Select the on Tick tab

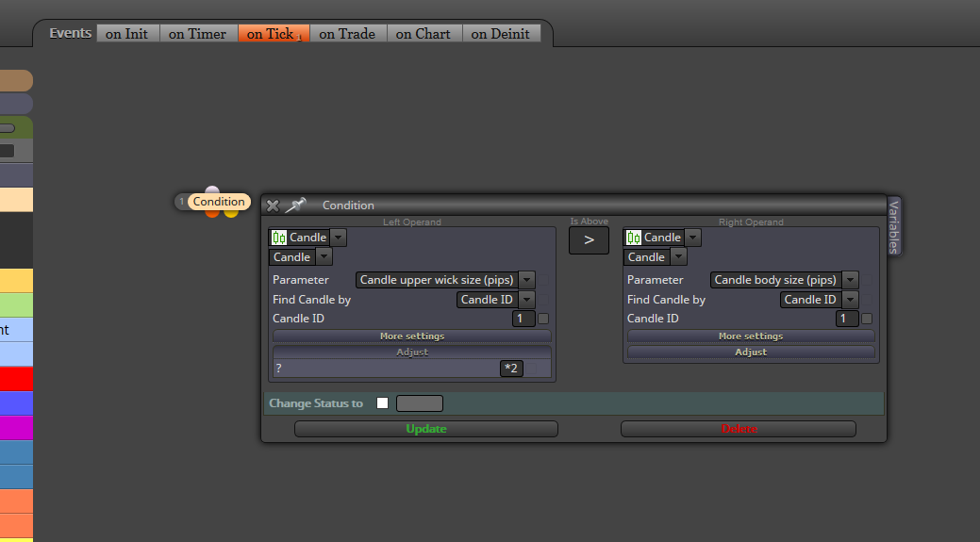pos(274,34)
